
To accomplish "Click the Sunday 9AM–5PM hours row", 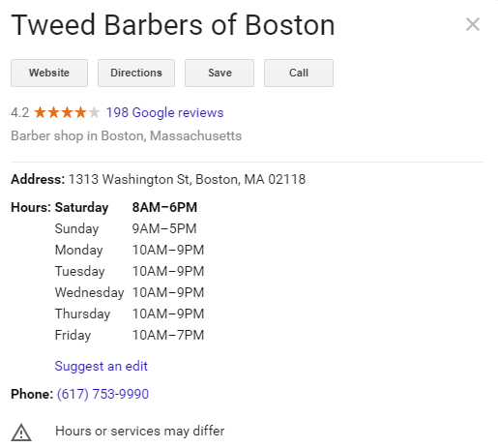I will point(126,228).
